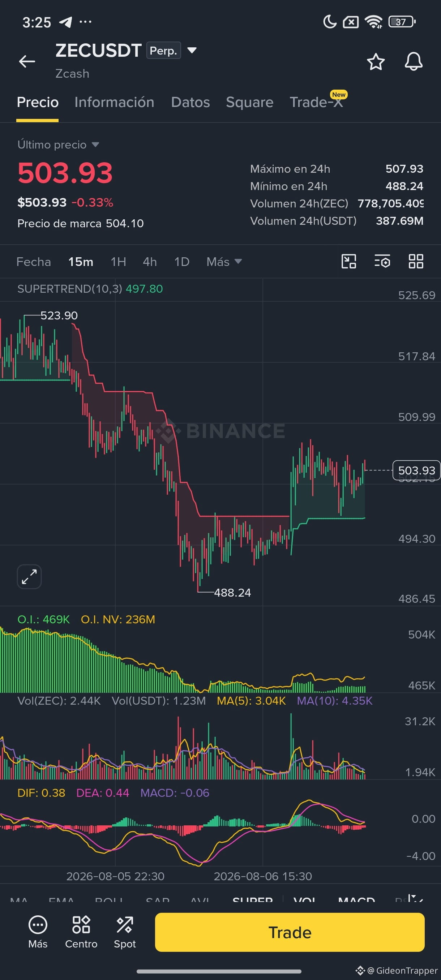Screen dimensions: 441x980
Task: Select the 15m timeframe
Action: click(x=81, y=262)
